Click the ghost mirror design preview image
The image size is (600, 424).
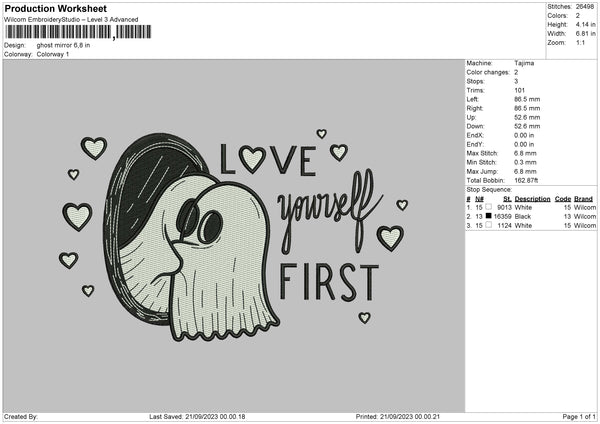click(233, 236)
